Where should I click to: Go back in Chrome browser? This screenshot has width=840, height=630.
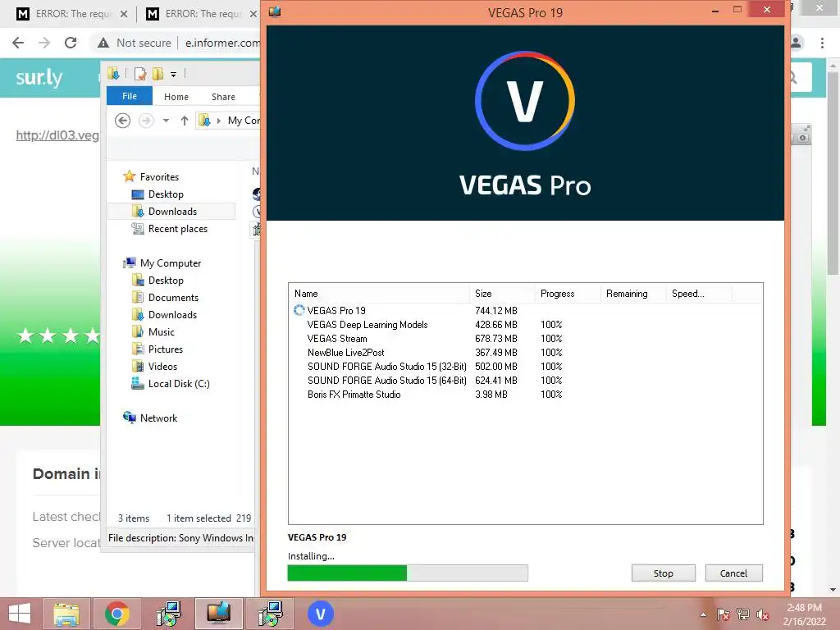tap(18, 43)
